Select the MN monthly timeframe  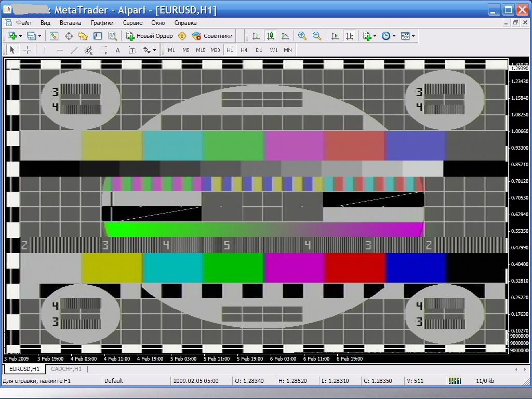coord(288,50)
